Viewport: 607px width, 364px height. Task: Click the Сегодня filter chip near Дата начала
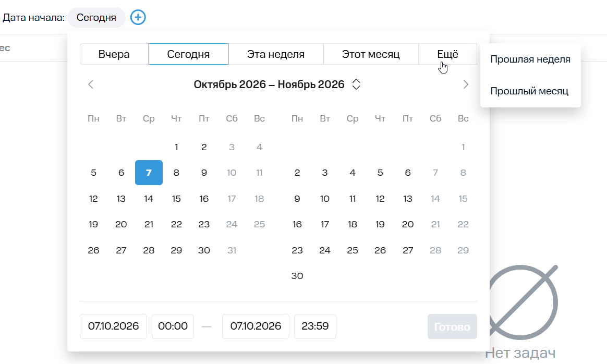[x=96, y=17]
